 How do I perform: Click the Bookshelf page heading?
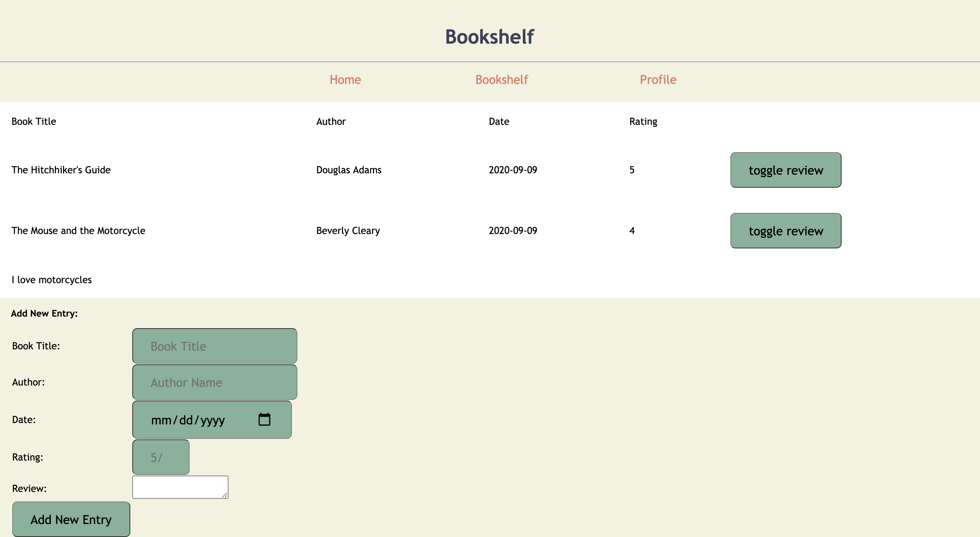click(x=490, y=37)
